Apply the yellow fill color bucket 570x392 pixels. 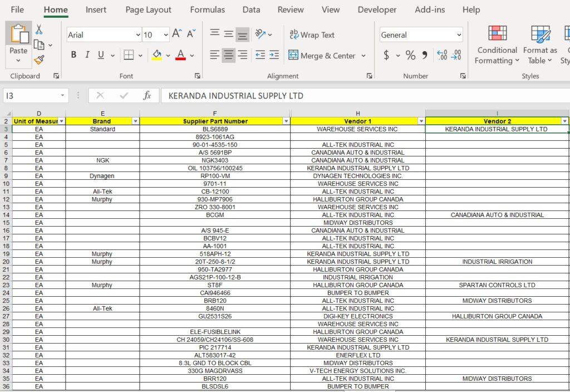click(157, 55)
